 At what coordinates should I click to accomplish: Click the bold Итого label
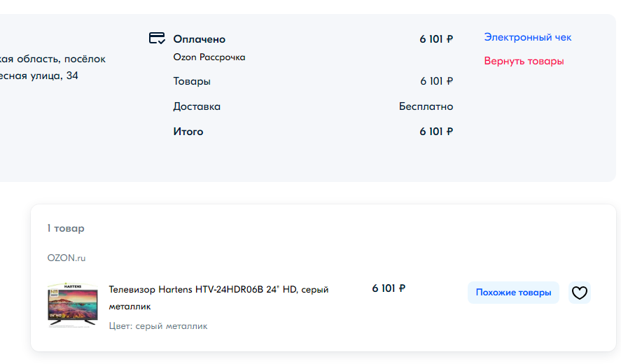(188, 132)
